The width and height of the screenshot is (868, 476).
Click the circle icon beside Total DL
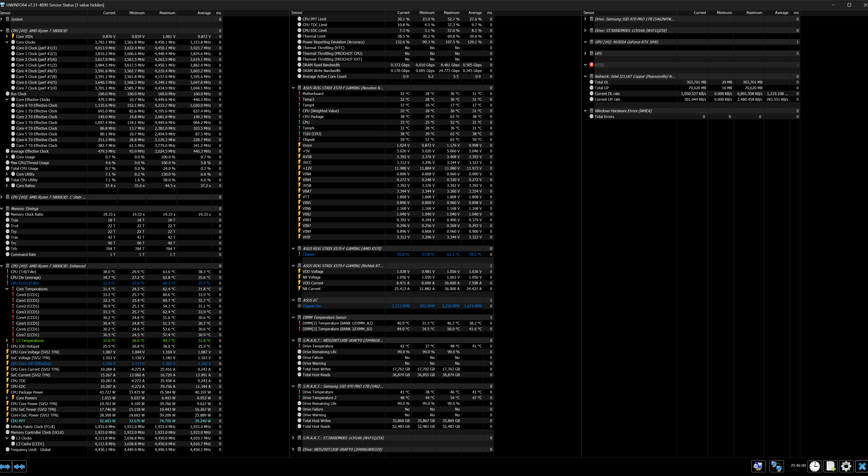click(x=591, y=82)
